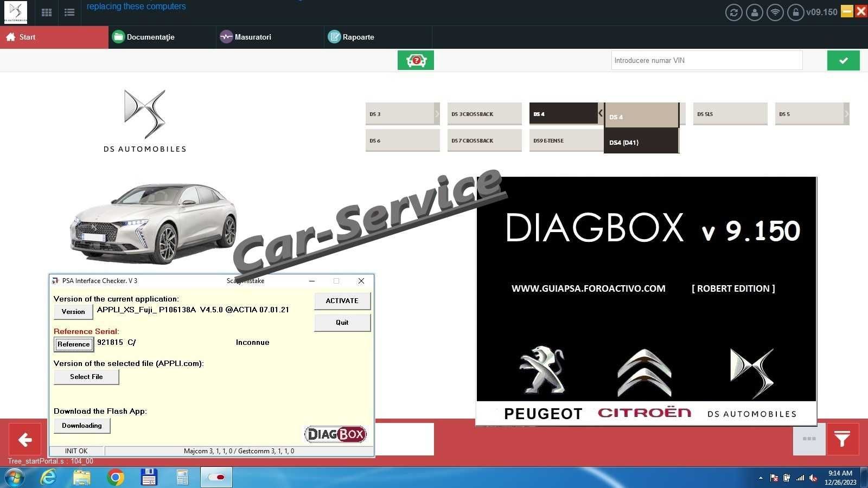Click the grey ellipsis more button
Viewport: 868px width, 488px height.
click(809, 439)
